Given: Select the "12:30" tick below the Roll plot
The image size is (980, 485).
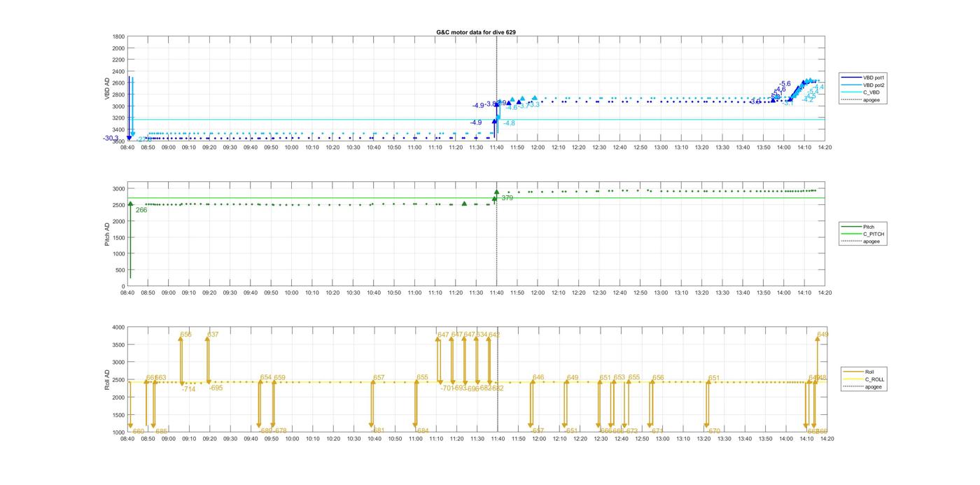Looking at the screenshot, I should click(x=600, y=440).
